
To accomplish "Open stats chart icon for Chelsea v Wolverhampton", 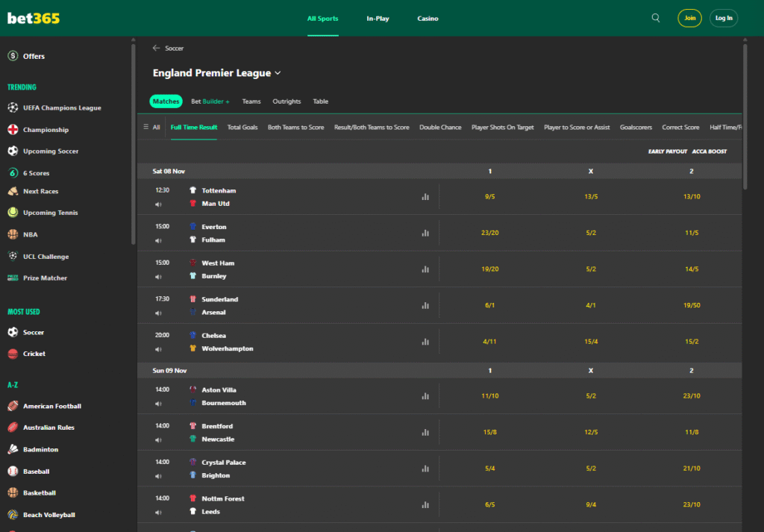I will pyautogui.click(x=425, y=342).
